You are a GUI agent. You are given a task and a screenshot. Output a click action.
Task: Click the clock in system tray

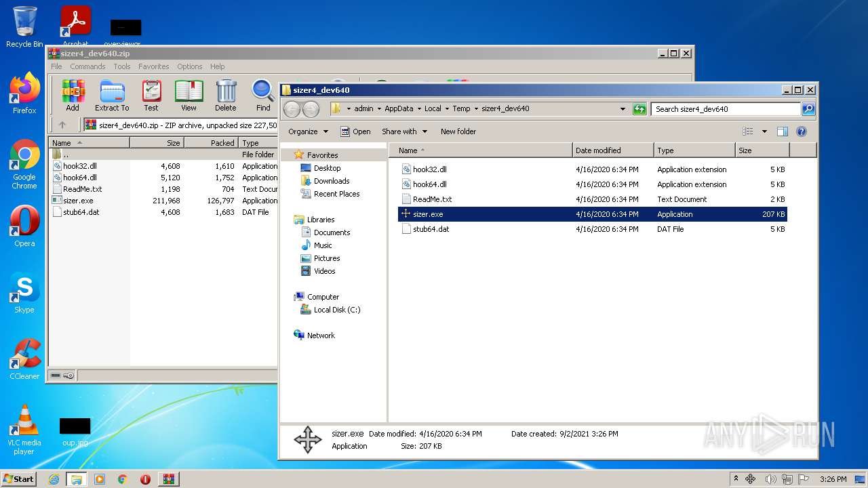(833, 479)
